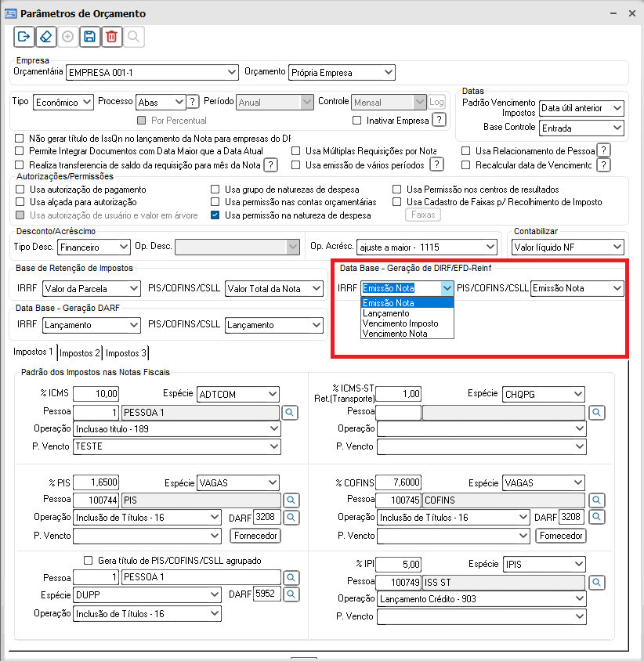Click the greyed search toolbar icon
This screenshot has width=644, height=661.
pyautogui.click(x=134, y=37)
